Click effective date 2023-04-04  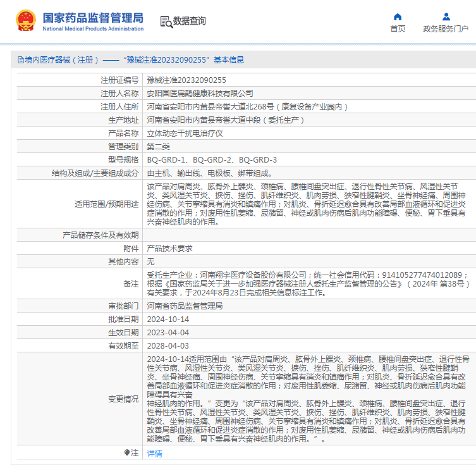point(168,333)
